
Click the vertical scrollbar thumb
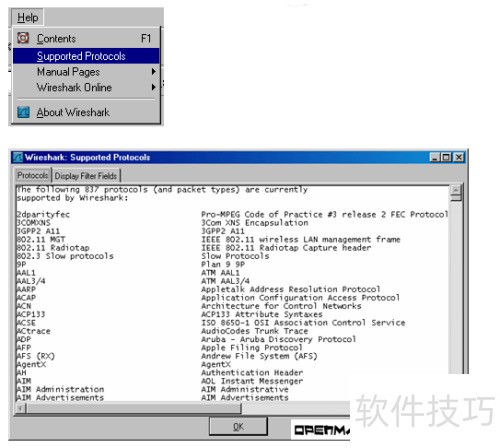456,198
